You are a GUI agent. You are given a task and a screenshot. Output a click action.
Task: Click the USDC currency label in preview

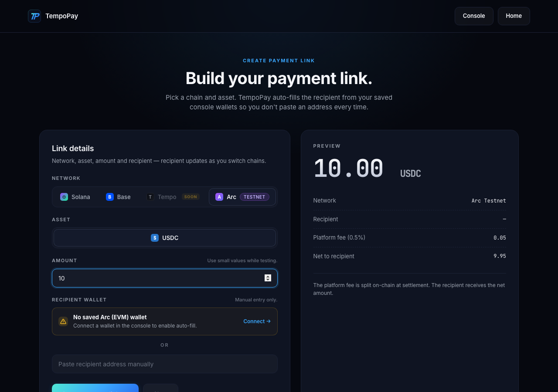coord(411,174)
